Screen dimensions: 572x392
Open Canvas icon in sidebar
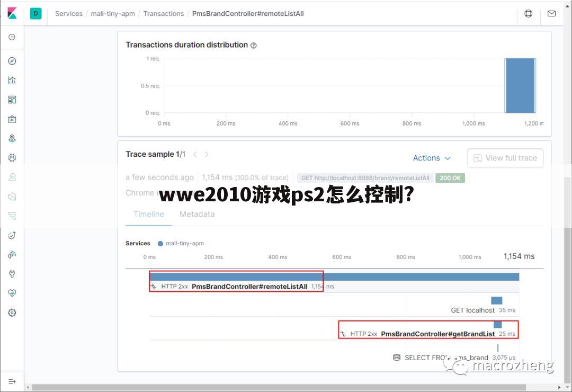click(x=12, y=119)
